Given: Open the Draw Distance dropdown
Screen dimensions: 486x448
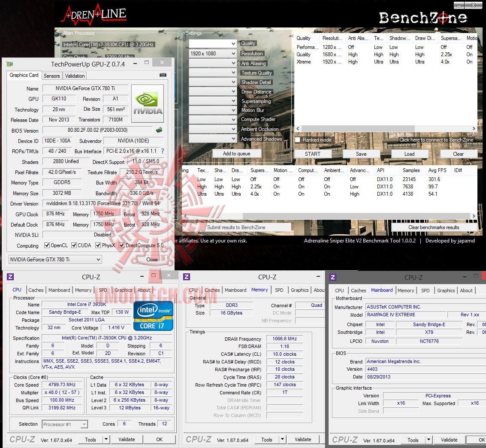Looking at the screenshot, I should [x=213, y=91].
